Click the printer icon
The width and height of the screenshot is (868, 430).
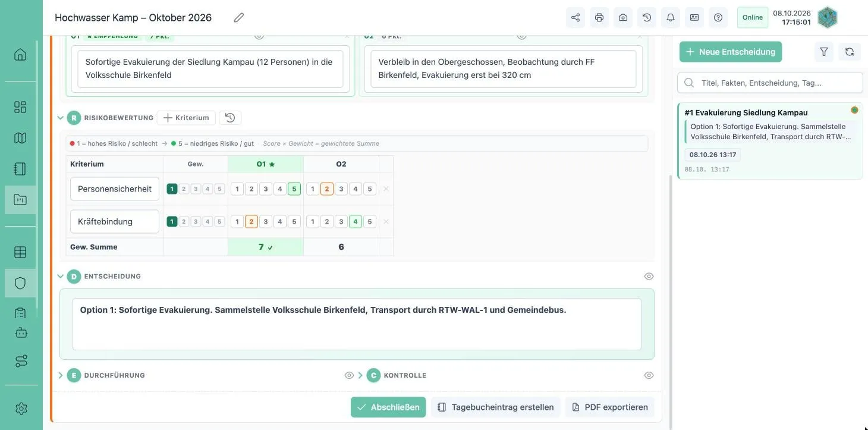point(599,18)
